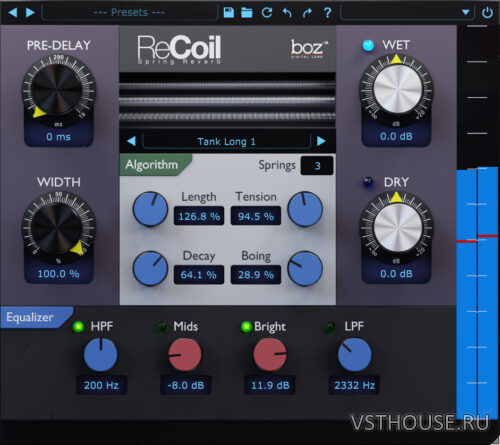Click the Dry 0.0 dB value field

coord(396,274)
